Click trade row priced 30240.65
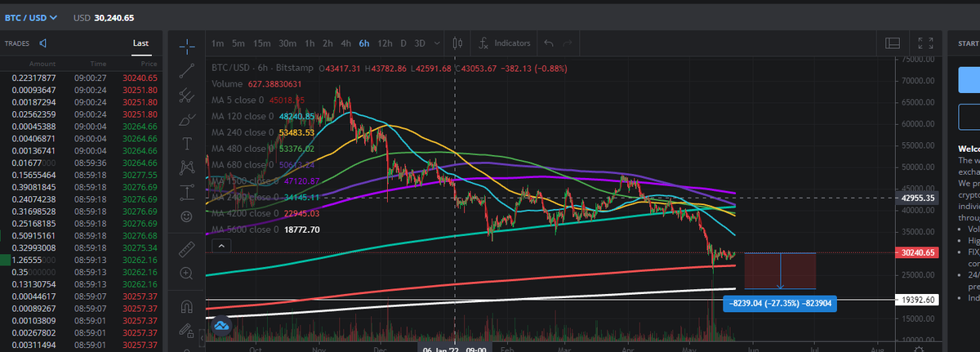The image size is (980, 352). pos(80,77)
